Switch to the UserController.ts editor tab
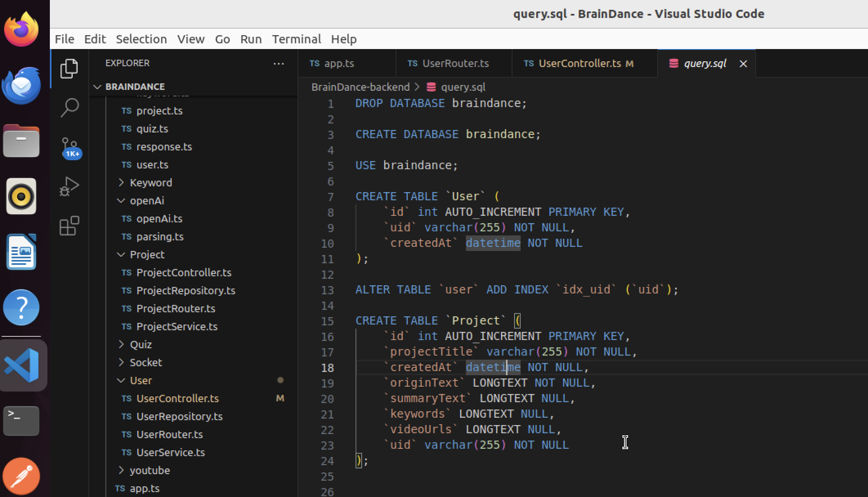 coord(585,63)
